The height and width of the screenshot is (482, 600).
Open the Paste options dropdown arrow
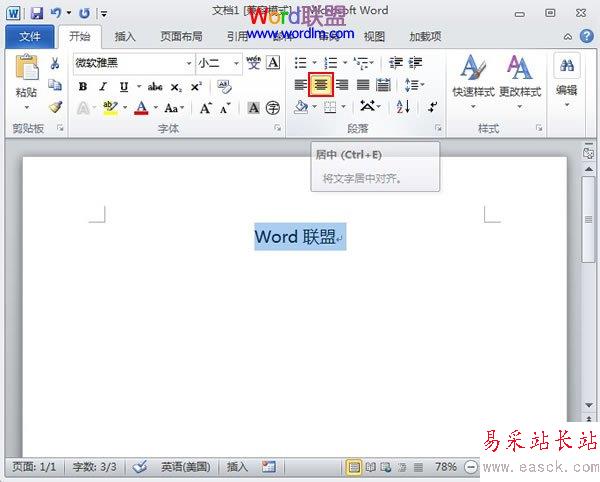point(26,107)
